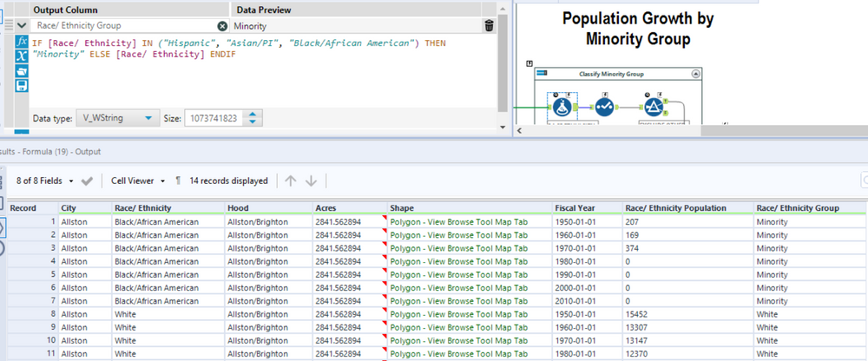Collapse the expression with chevron arrow

(22, 25)
